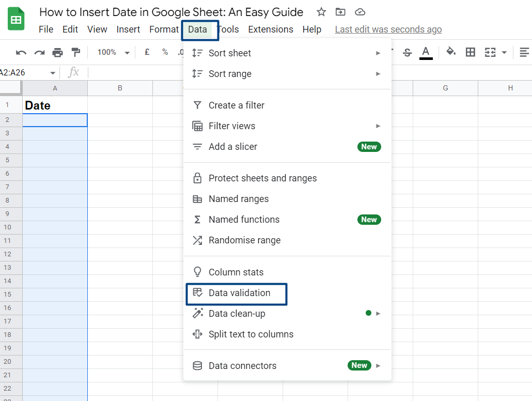The width and height of the screenshot is (532, 401).
Task: Expand the Data clean-up submenu
Action: click(x=287, y=314)
